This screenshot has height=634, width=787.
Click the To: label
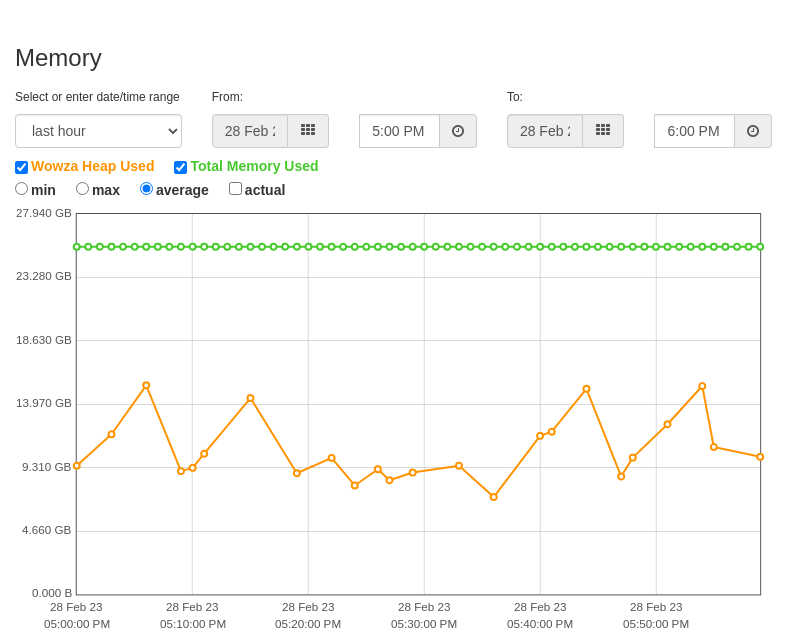click(x=515, y=97)
